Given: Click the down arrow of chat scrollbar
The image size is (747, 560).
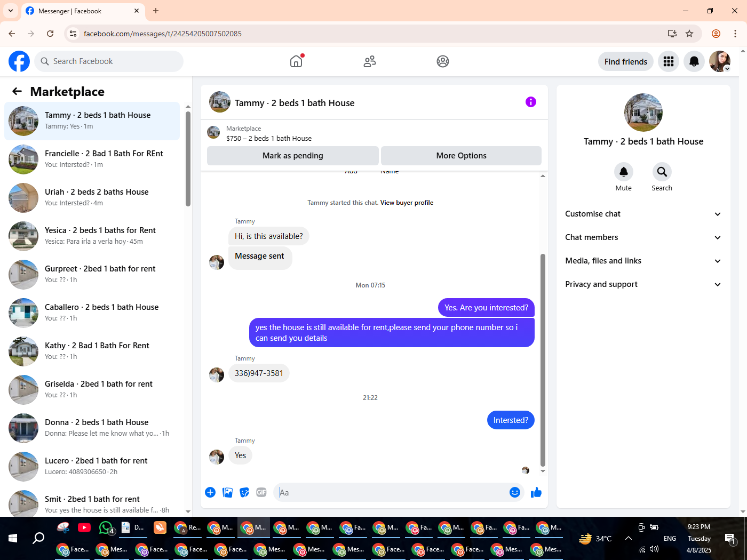Looking at the screenshot, I should click(x=543, y=471).
